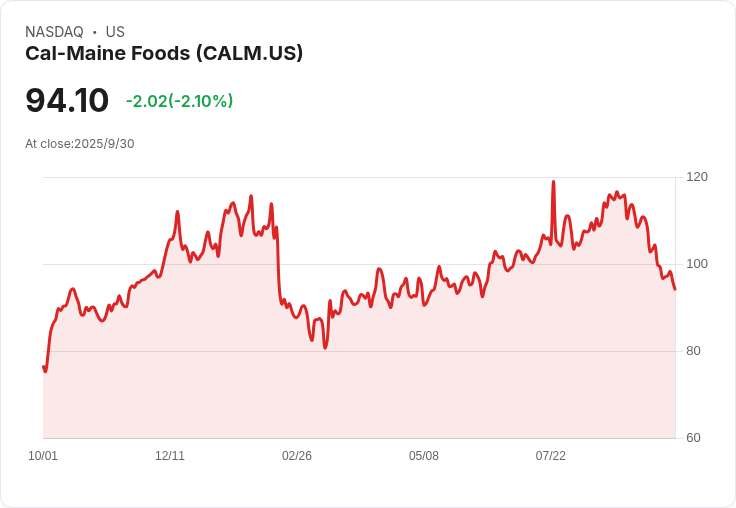Click the 120 price axis label
The image size is (736, 508).
point(697,177)
